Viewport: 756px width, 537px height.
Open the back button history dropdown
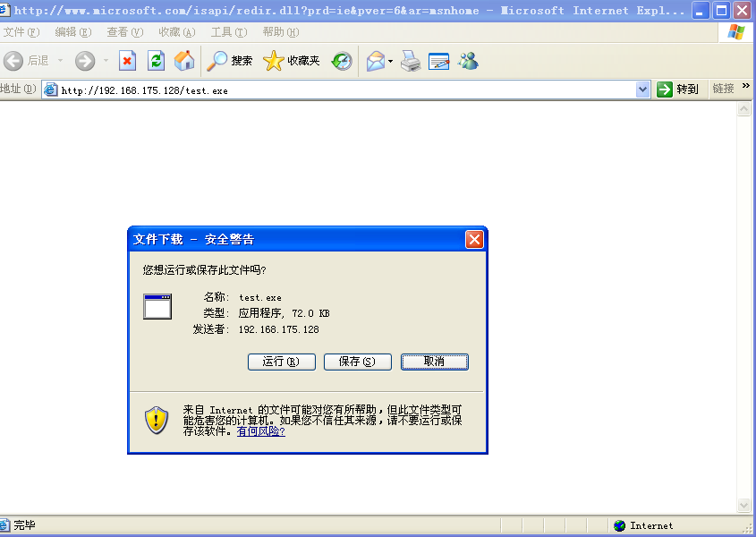[60, 61]
